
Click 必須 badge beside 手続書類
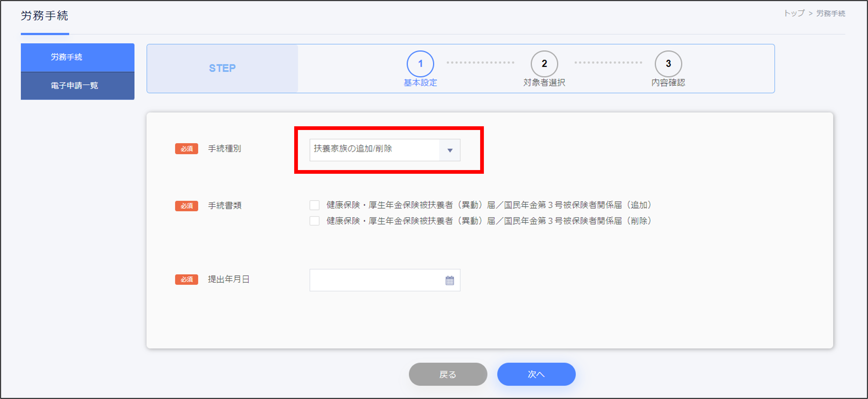pos(186,206)
